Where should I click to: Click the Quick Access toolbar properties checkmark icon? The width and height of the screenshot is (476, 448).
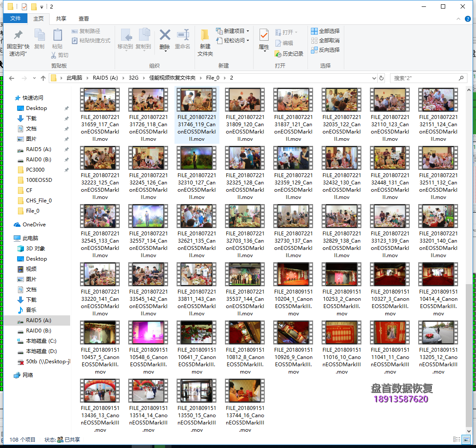[x=24, y=7]
